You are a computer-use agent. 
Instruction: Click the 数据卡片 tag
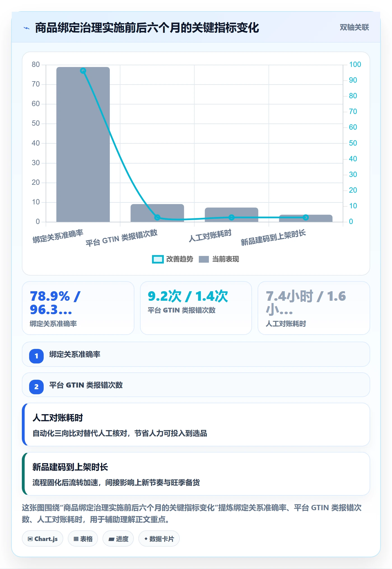tap(159, 539)
